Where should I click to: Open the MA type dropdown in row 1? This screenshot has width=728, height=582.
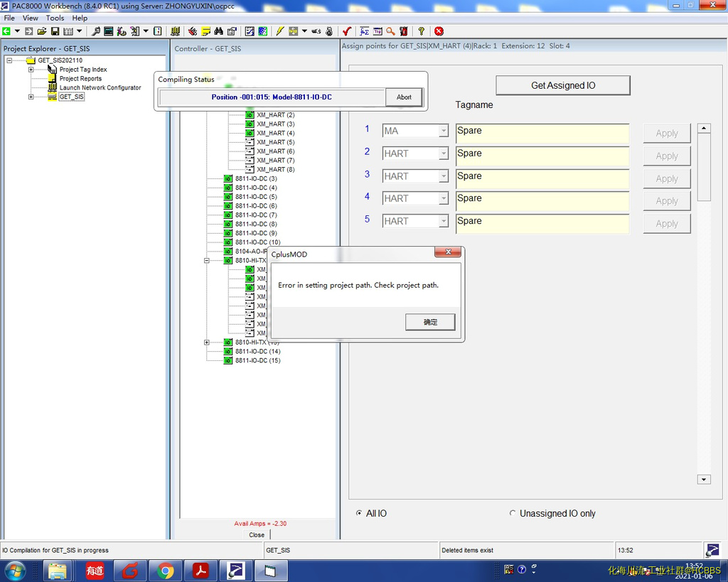click(x=444, y=131)
